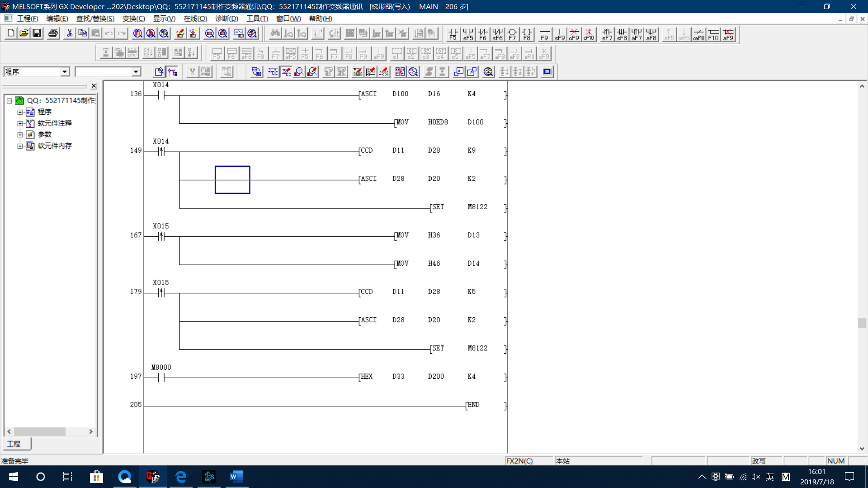Toggle project data list tree icon
Viewport: 868px width, 488px height.
coord(172,72)
